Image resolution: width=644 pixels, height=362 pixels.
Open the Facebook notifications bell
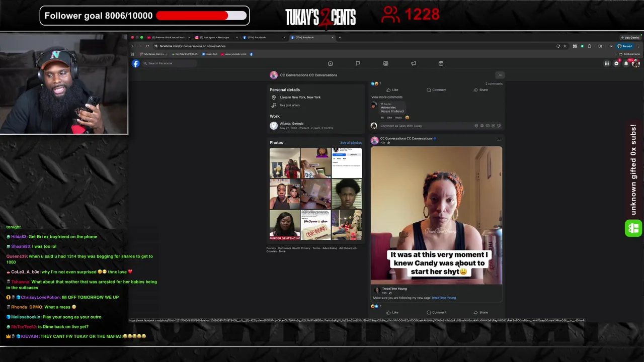[x=626, y=63]
